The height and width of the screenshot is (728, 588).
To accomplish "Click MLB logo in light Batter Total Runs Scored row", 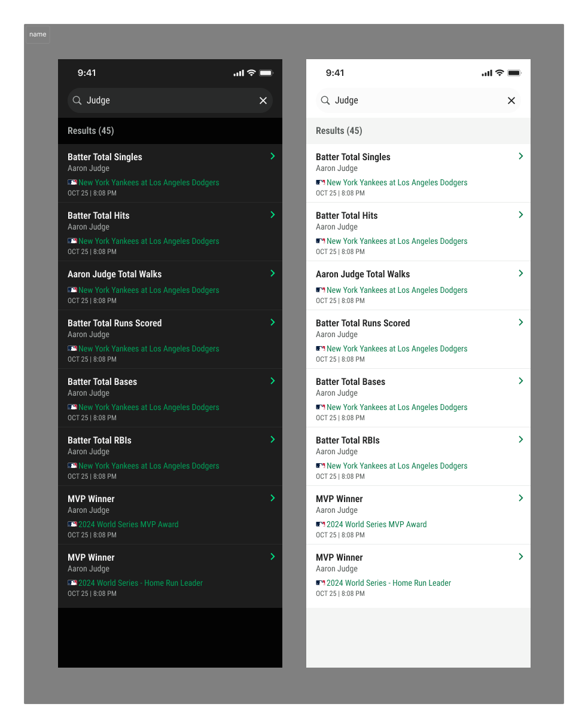I will coord(321,348).
